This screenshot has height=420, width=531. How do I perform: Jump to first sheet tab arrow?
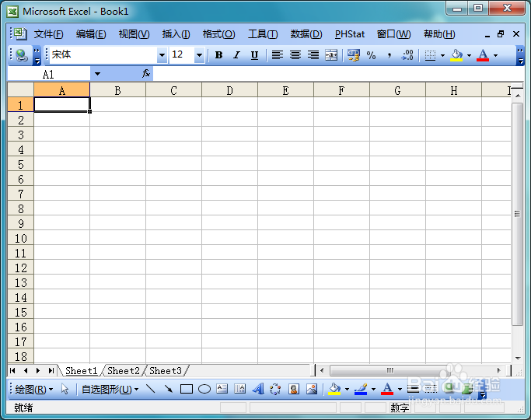point(12,370)
